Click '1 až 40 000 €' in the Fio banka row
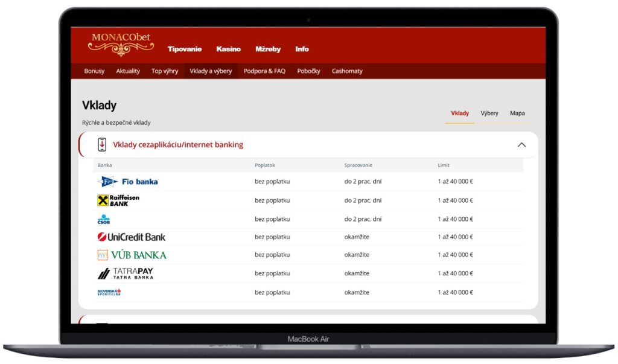 pos(455,182)
